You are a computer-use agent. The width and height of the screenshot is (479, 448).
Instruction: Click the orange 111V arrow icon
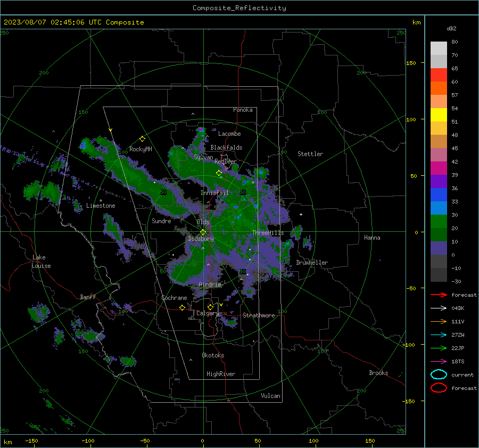(x=439, y=321)
